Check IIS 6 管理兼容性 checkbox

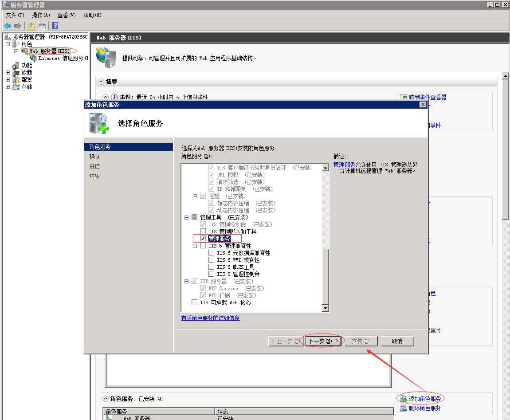click(203, 246)
